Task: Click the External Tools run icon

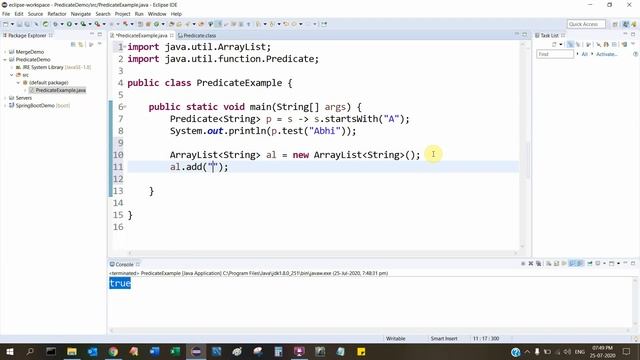Action: [97, 24]
